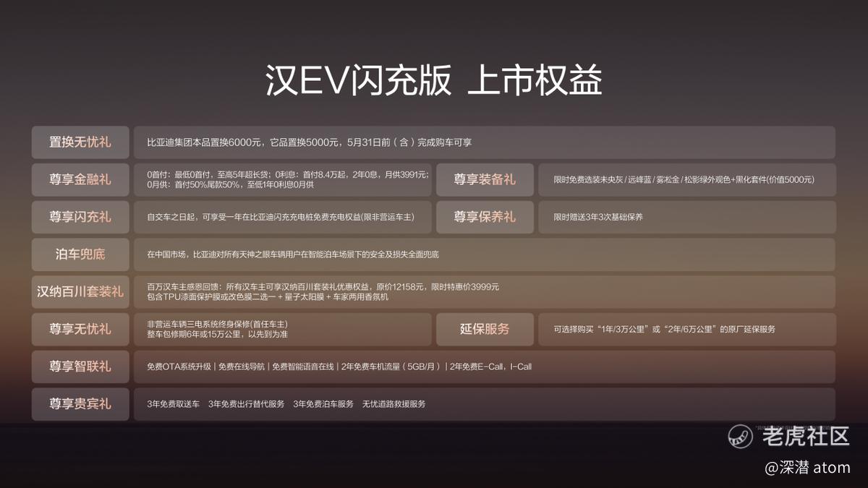
Task: Click the 限时免费选装未央灰 description text
Action: coord(684,180)
